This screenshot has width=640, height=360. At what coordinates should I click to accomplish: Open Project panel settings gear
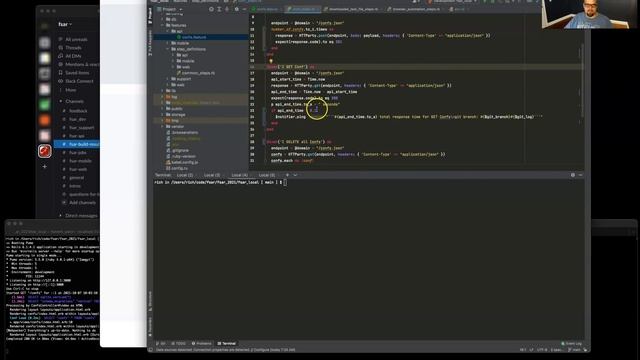pos(236,9)
